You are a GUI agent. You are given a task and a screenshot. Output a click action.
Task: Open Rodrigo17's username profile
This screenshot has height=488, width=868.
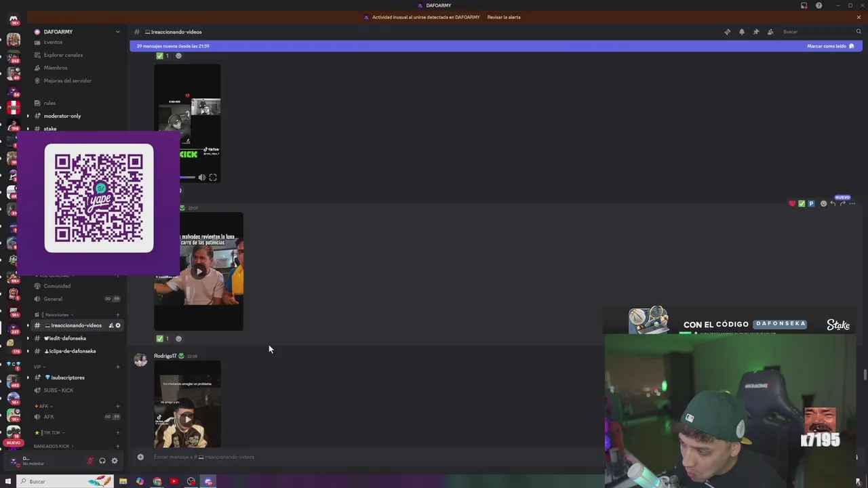pyautogui.click(x=165, y=356)
